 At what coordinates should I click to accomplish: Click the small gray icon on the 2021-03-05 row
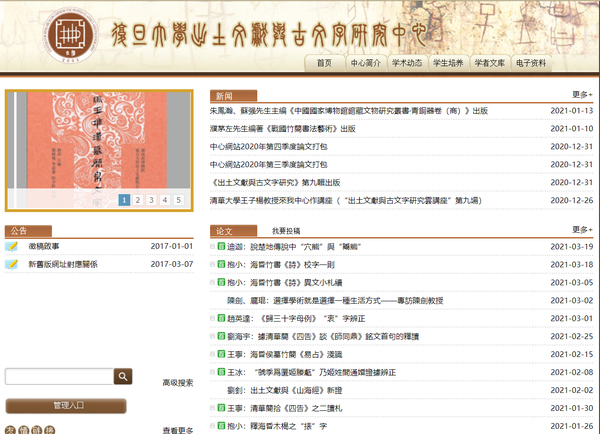coord(212,282)
